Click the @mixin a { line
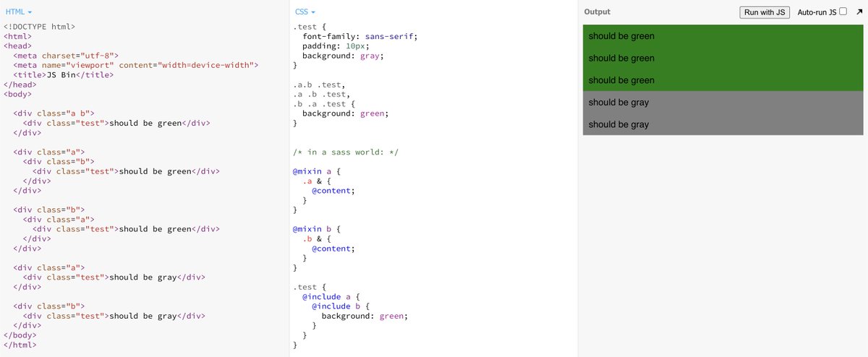Screen dimensions: 868x357 pyautogui.click(x=316, y=171)
